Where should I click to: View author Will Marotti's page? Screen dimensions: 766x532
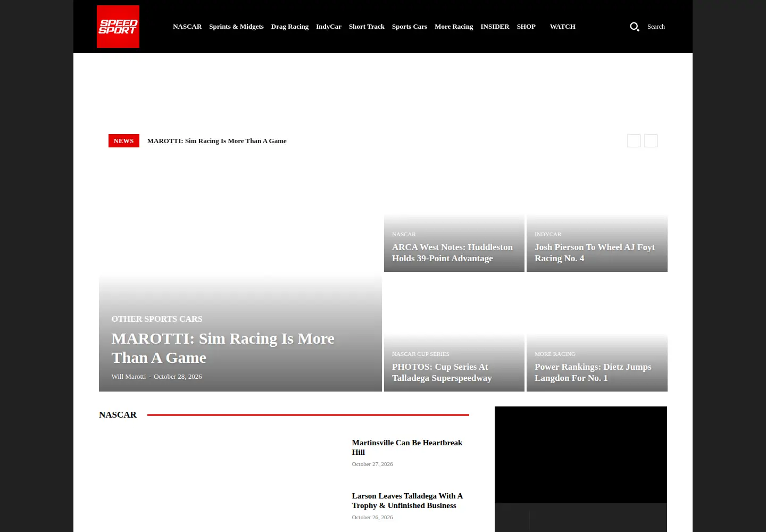click(x=129, y=377)
